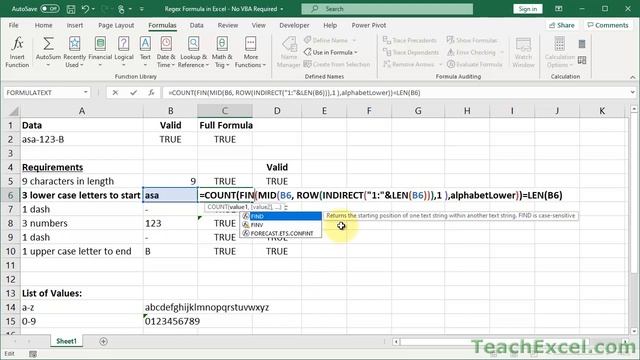The height and width of the screenshot is (360, 640).
Task: Open the Text functions icon
Action: [145, 52]
